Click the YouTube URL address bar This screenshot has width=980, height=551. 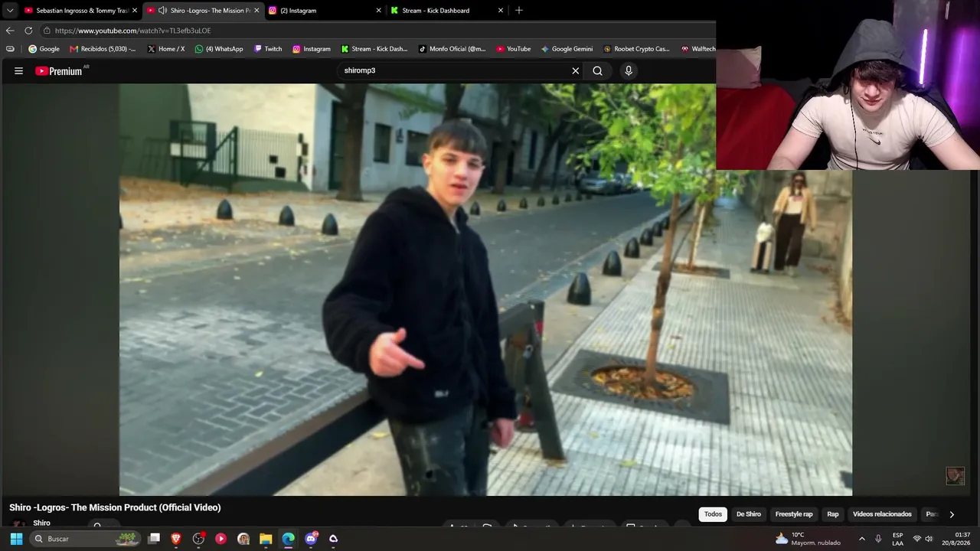[x=375, y=31]
